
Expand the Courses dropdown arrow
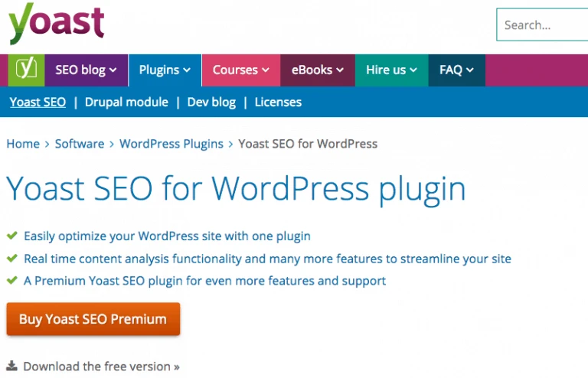(266, 70)
